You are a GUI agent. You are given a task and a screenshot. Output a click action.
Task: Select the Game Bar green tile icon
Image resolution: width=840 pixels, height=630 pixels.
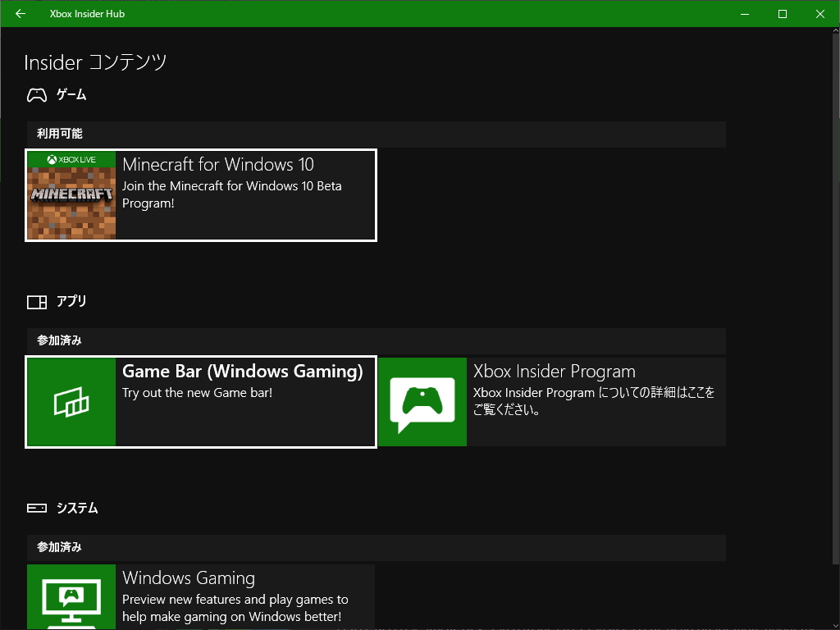71,402
